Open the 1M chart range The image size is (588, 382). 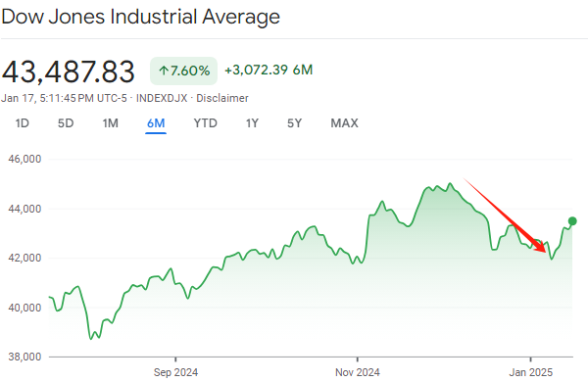point(110,123)
